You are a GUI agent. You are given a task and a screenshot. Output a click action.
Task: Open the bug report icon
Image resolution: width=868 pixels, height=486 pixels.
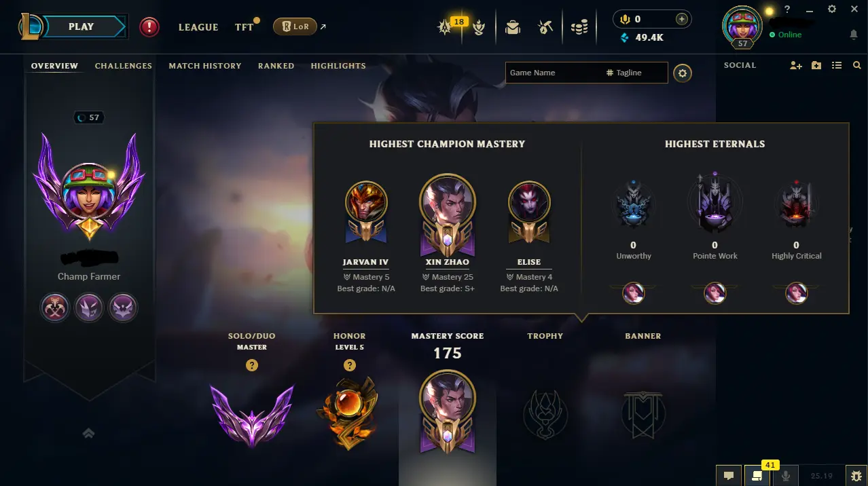pos(856,476)
